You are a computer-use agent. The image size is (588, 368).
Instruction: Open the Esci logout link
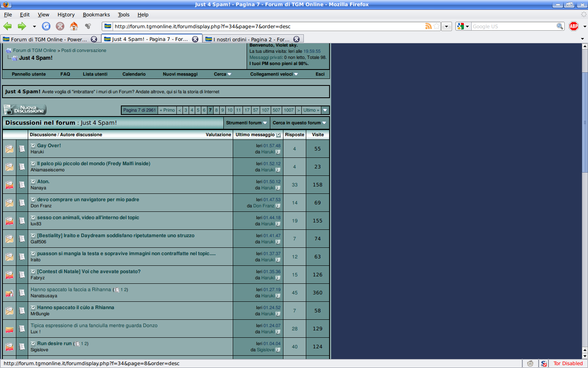tap(320, 74)
